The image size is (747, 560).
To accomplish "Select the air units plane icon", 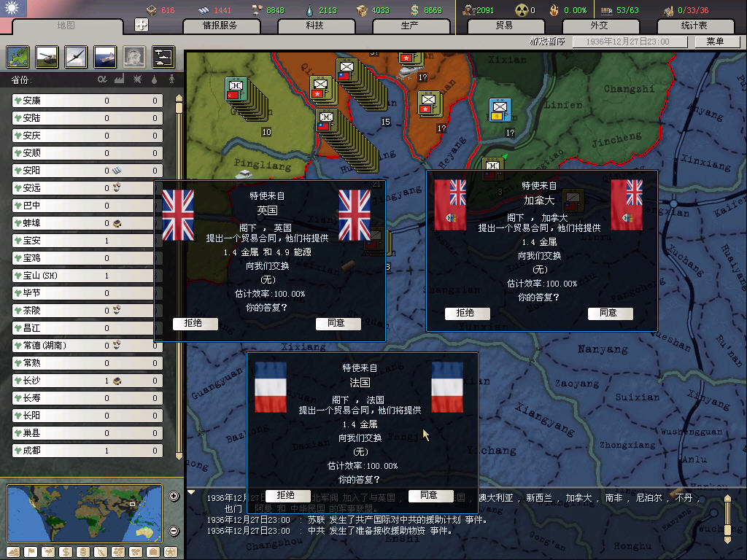I will 76,57.
